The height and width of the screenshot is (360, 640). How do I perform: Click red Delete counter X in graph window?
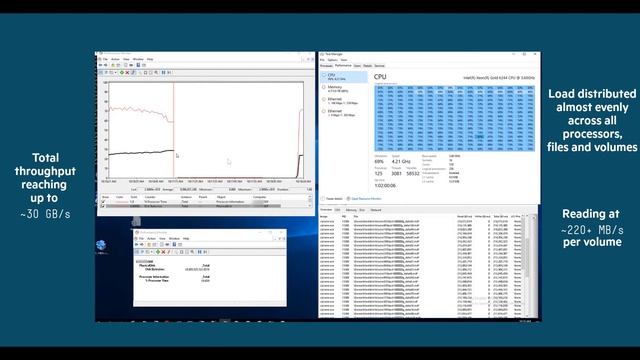coord(127,73)
